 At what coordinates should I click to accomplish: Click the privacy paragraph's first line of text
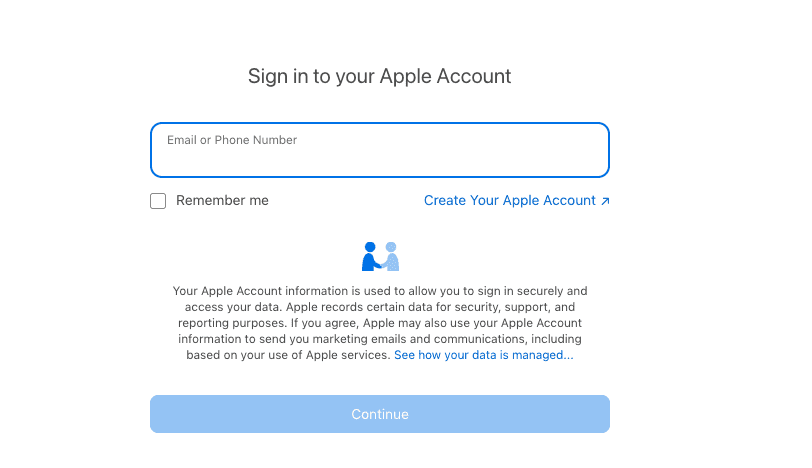[379, 291]
